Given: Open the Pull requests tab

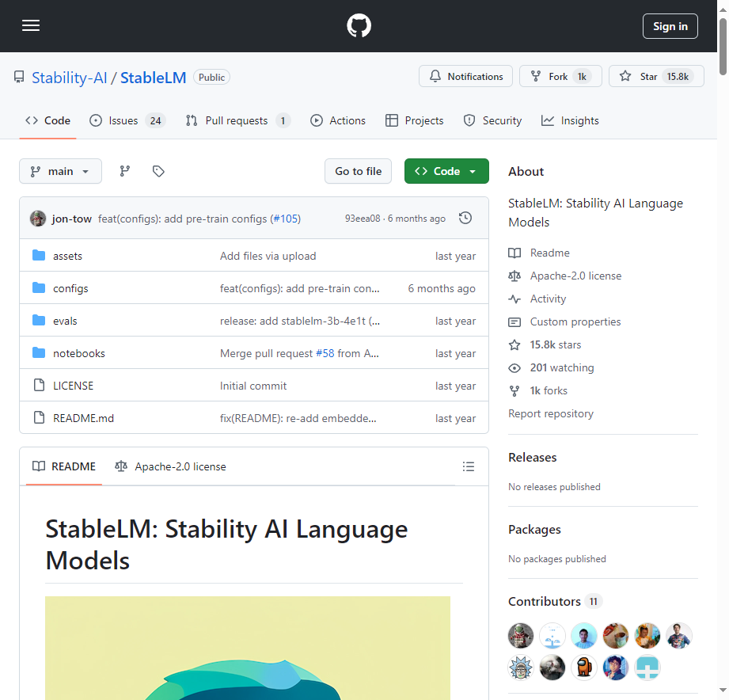Looking at the screenshot, I should [x=238, y=120].
